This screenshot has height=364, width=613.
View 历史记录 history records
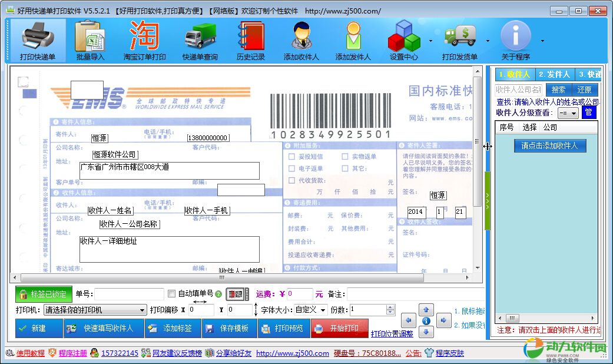click(x=251, y=41)
